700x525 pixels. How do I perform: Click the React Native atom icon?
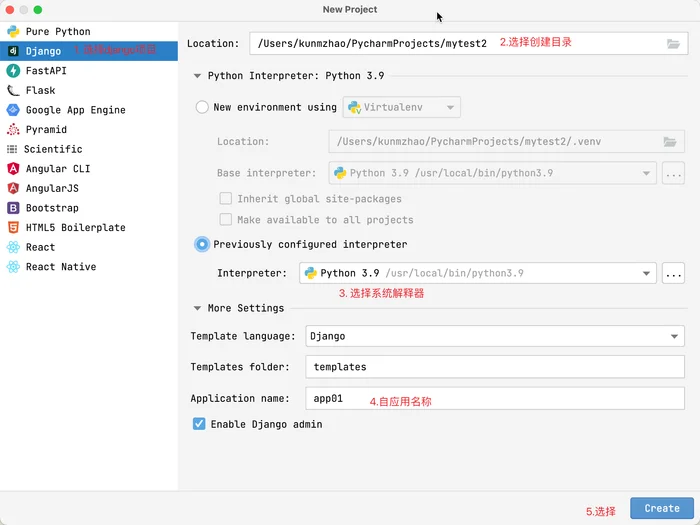[13, 267]
